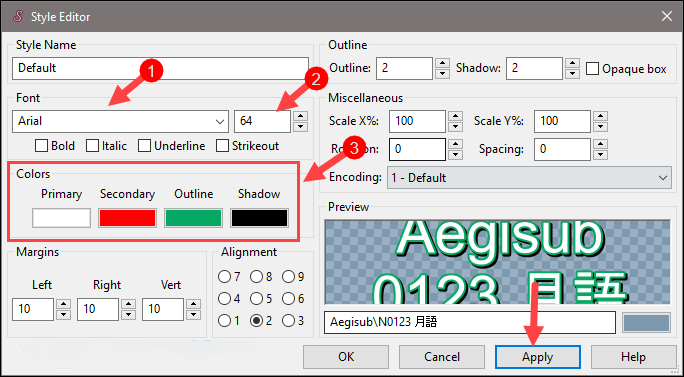The height and width of the screenshot is (377, 684).
Task: Click the Spacing field
Action: point(562,149)
